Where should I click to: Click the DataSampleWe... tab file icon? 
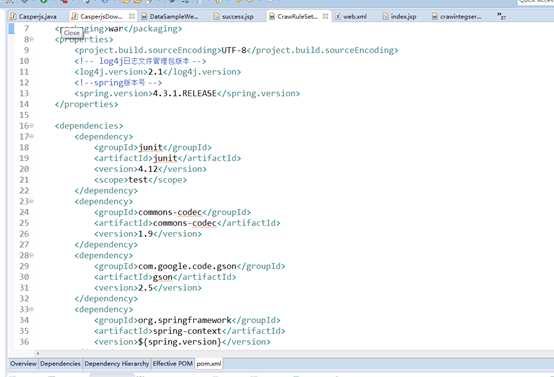144,16
